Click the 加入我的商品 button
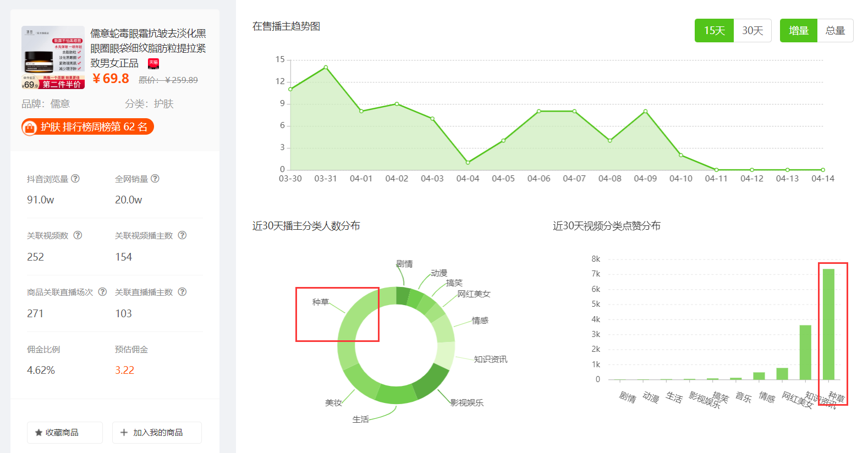The image size is (868, 453). (x=157, y=433)
